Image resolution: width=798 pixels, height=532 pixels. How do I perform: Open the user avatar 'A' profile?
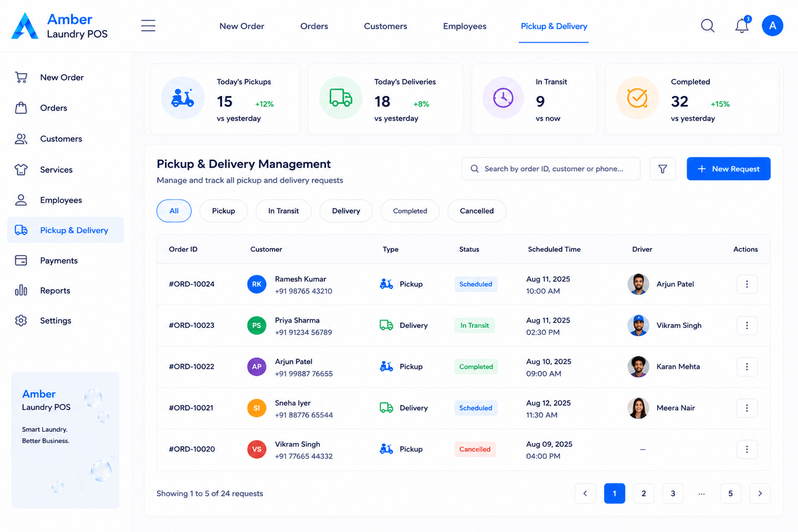pos(773,25)
